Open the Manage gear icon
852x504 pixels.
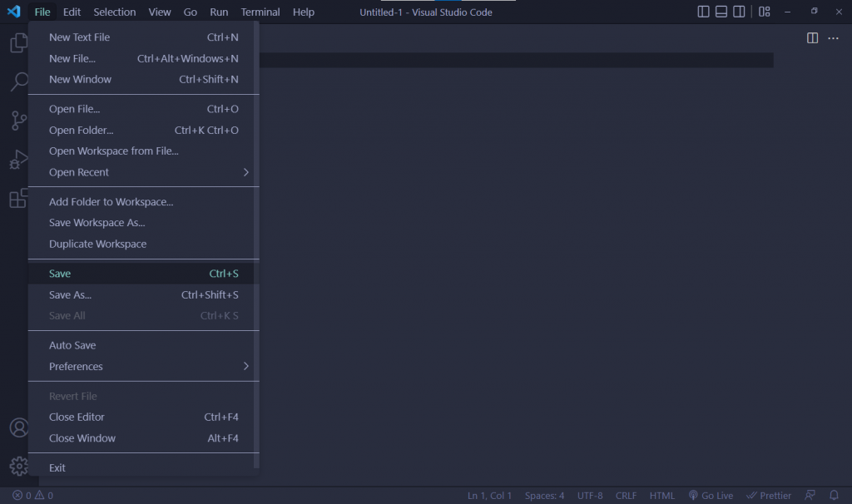(x=18, y=466)
